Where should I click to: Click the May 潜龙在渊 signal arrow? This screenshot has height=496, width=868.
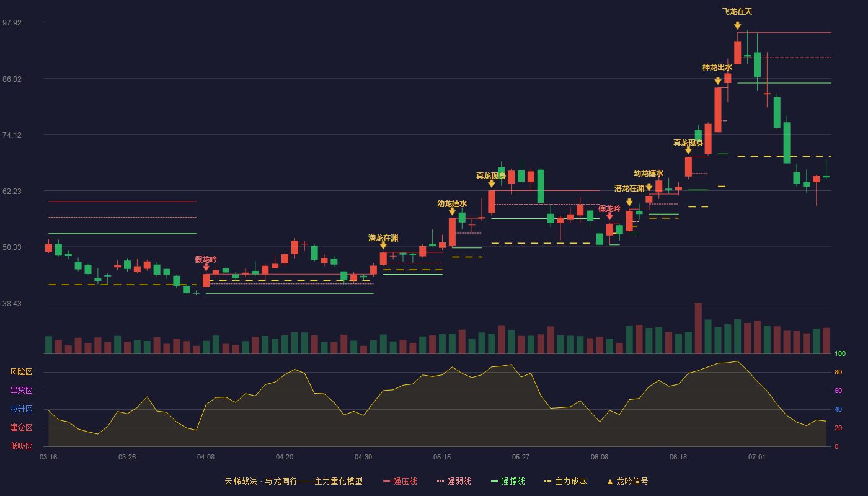383,246
